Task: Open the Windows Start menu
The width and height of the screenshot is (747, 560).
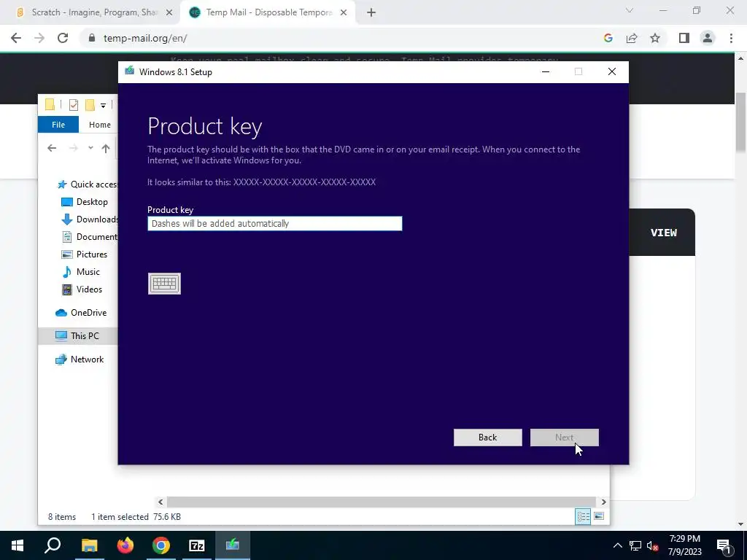Action: 18,545
